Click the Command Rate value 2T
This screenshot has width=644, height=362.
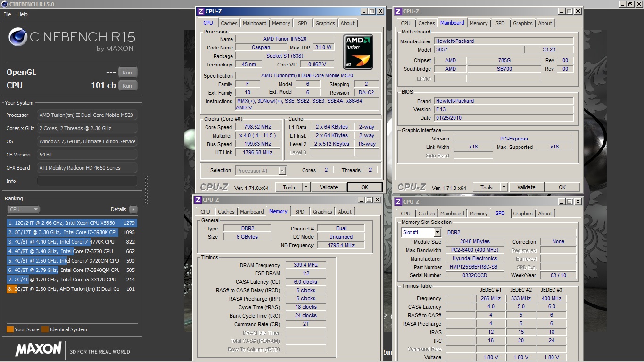point(306,324)
